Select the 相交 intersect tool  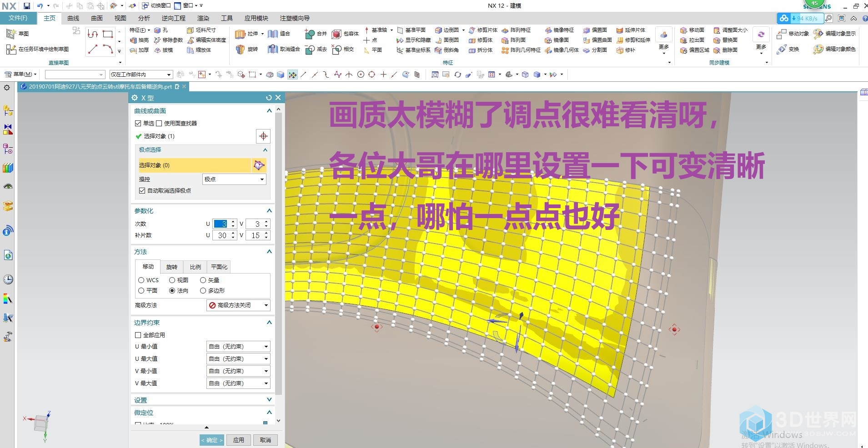pos(343,49)
